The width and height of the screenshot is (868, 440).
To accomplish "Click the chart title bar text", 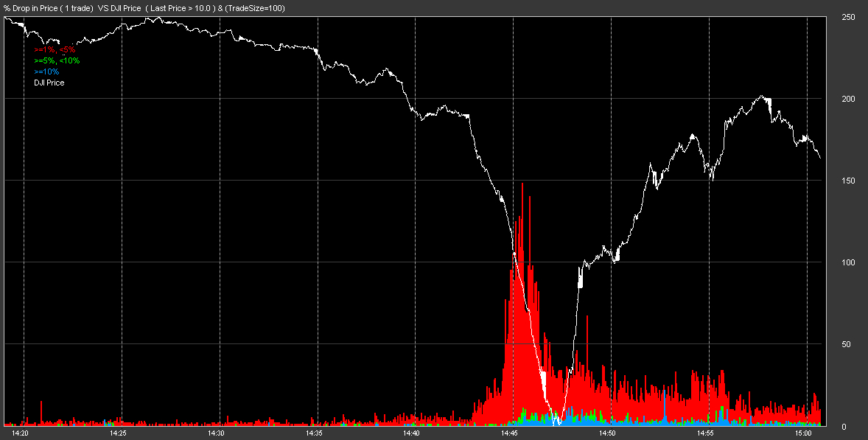I will pos(140,7).
